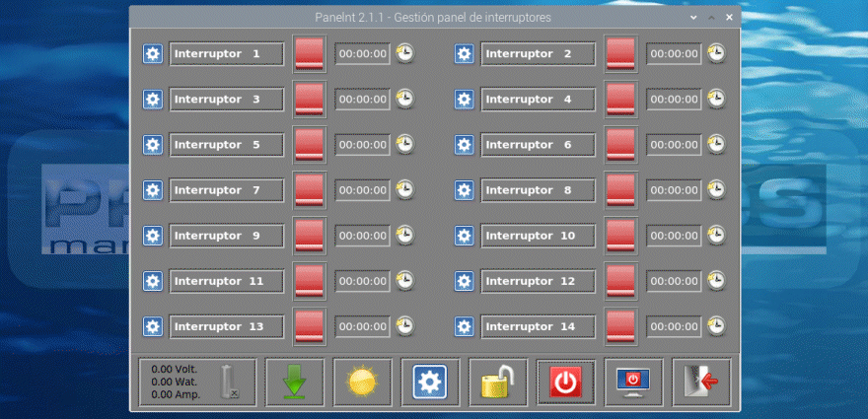Screen dimensions: 868x419
Task: Toggle the red switch for Interruptor 2
Action: pyautogui.click(x=620, y=53)
